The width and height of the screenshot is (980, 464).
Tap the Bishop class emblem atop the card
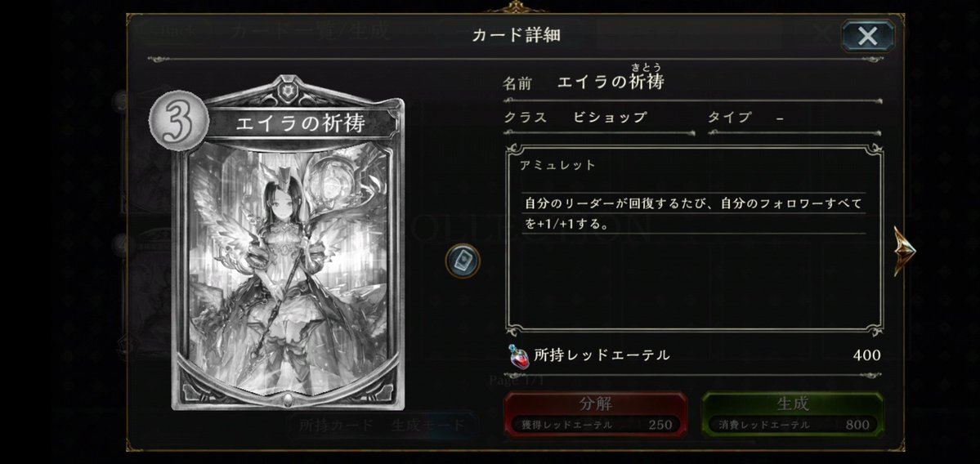289,91
